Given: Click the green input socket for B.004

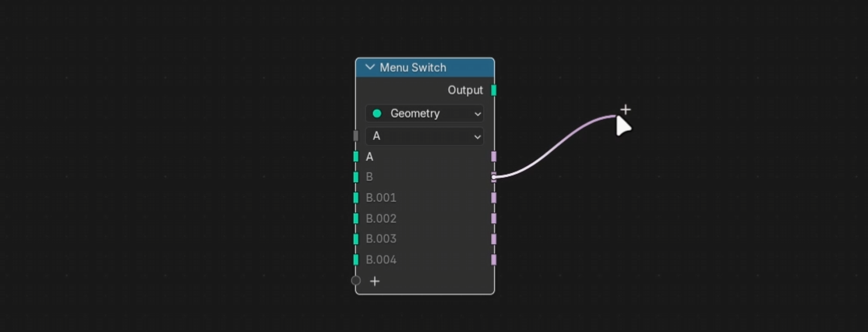Looking at the screenshot, I should pos(356,260).
